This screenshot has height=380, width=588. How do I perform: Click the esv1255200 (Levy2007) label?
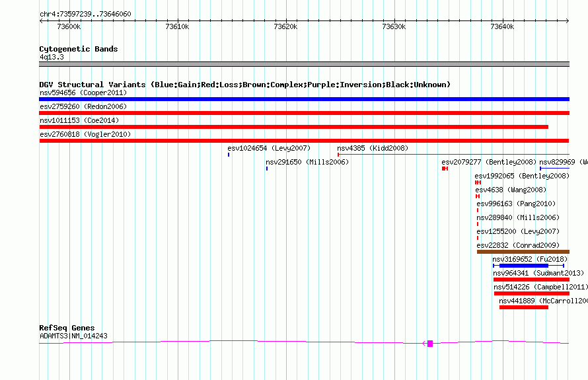(x=518, y=231)
